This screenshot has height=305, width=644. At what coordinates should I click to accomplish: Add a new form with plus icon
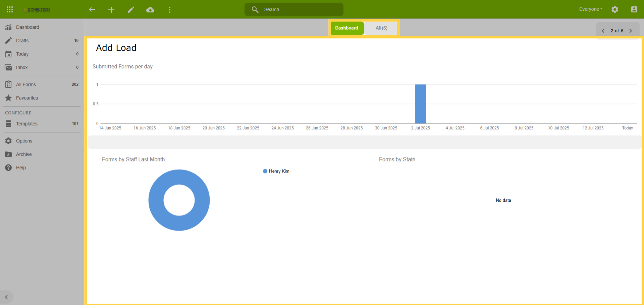pyautogui.click(x=111, y=10)
